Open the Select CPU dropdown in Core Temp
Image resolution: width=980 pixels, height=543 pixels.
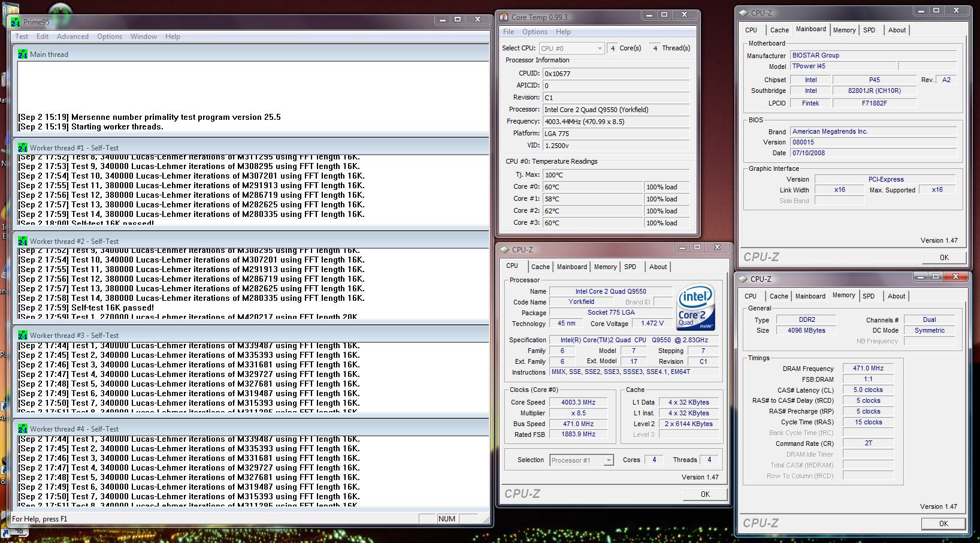571,48
